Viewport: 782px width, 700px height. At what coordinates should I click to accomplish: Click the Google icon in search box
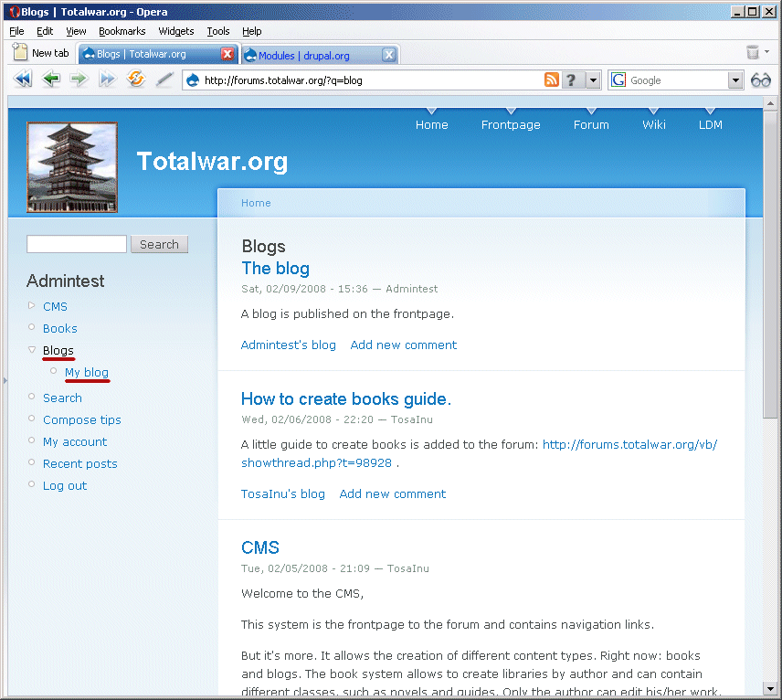tap(618, 80)
